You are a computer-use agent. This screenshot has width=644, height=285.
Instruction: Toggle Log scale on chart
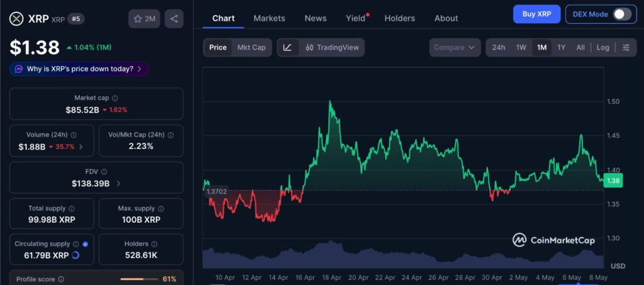coord(602,48)
